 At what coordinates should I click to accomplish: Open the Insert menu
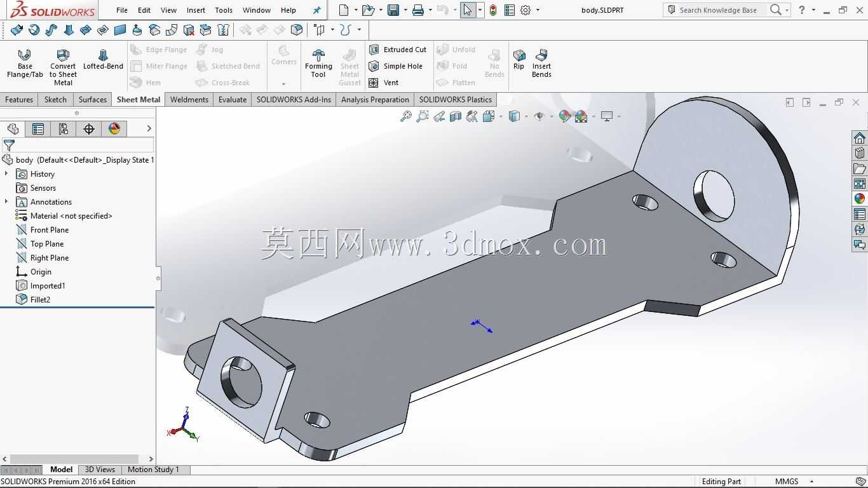pyautogui.click(x=196, y=10)
